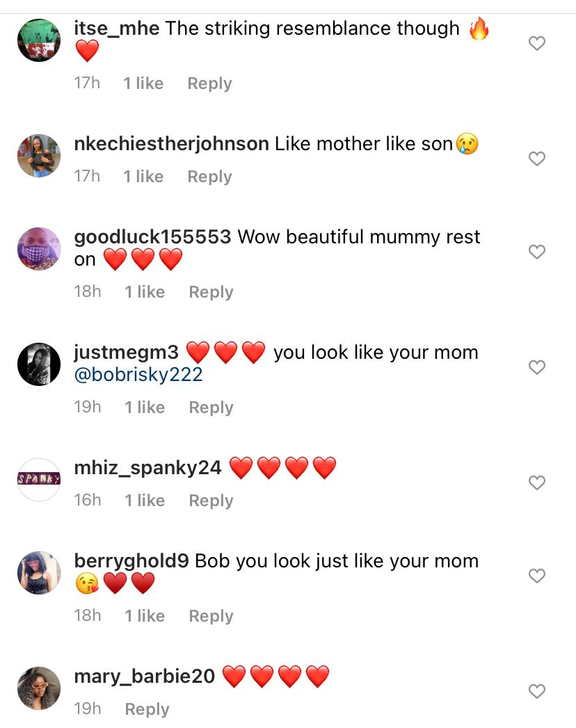576x728 pixels.
Task: Tap the heart on mhiz_spanky24's comment
Action: coord(536,483)
